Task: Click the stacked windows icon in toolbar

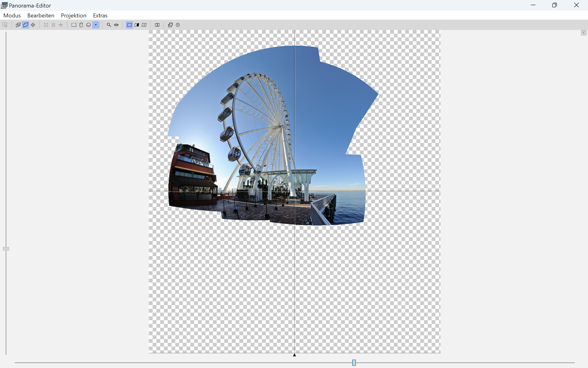Action: coord(170,25)
